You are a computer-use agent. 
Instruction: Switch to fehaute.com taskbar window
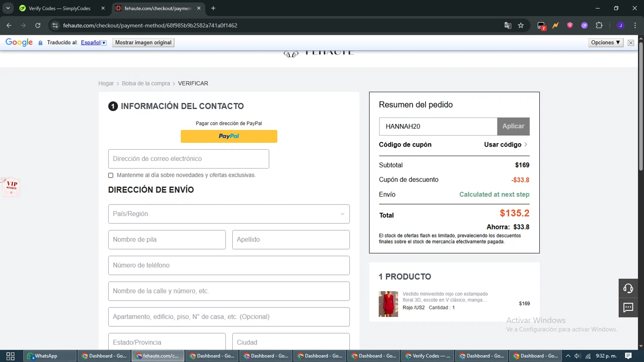(158, 356)
